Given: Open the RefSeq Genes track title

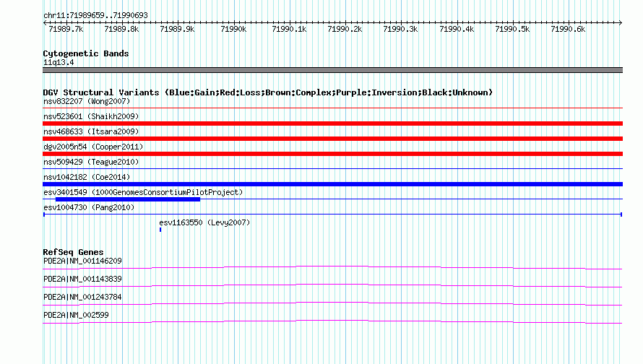Looking at the screenshot, I should tap(73, 252).
